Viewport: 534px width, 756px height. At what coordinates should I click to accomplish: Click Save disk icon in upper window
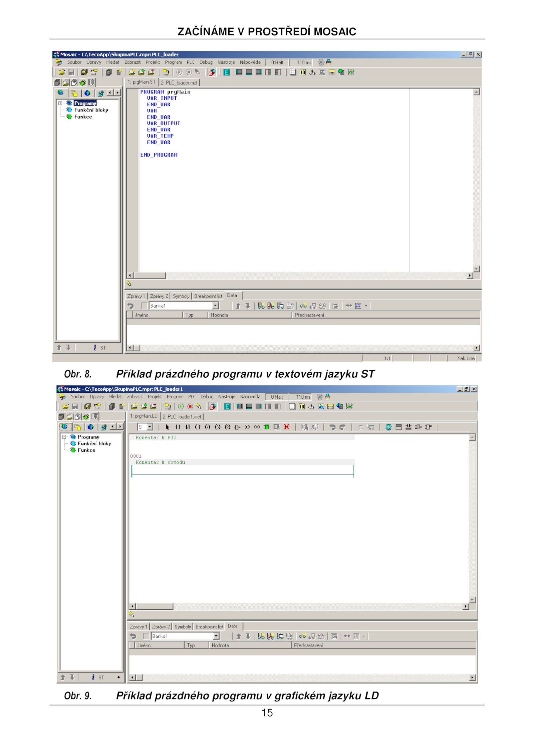pos(71,72)
